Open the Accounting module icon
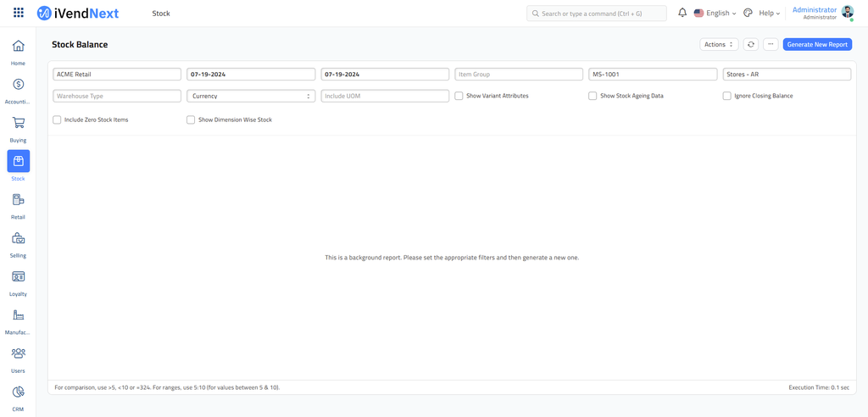Image resolution: width=868 pixels, height=417 pixels. [x=18, y=85]
